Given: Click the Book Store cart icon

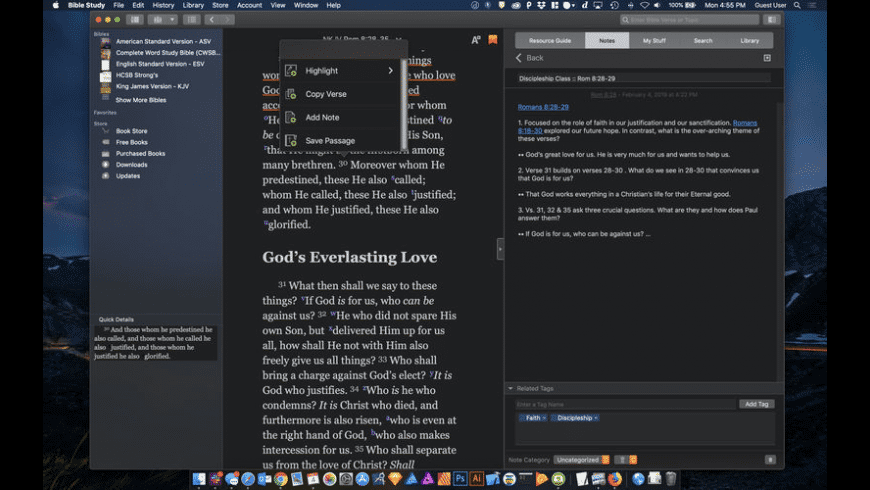Looking at the screenshot, I should point(106,131).
